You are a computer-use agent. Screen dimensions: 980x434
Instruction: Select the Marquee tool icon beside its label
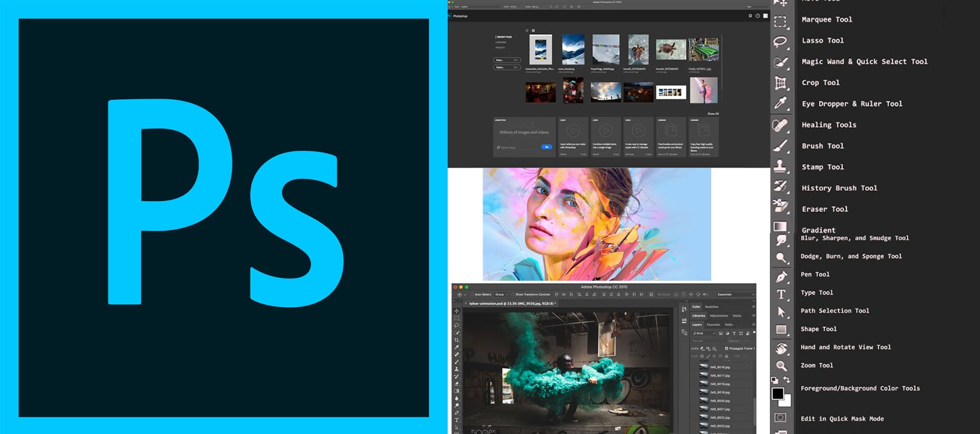[x=780, y=21]
